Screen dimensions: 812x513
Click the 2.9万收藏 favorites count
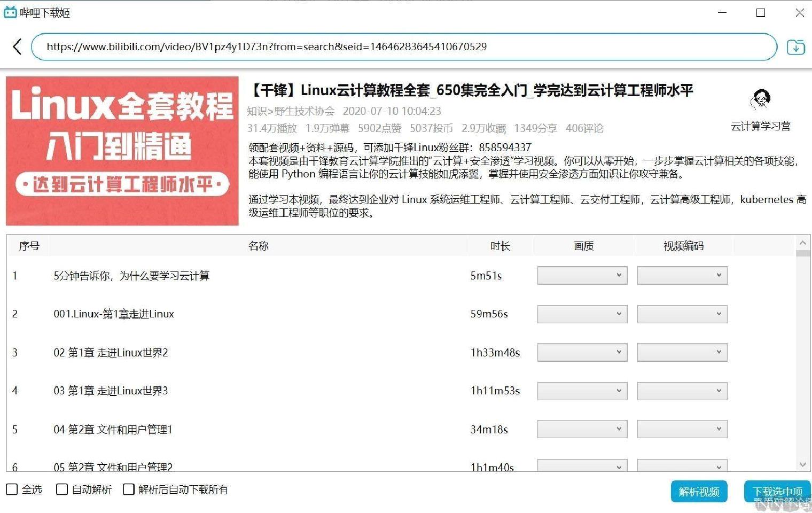pos(483,128)
